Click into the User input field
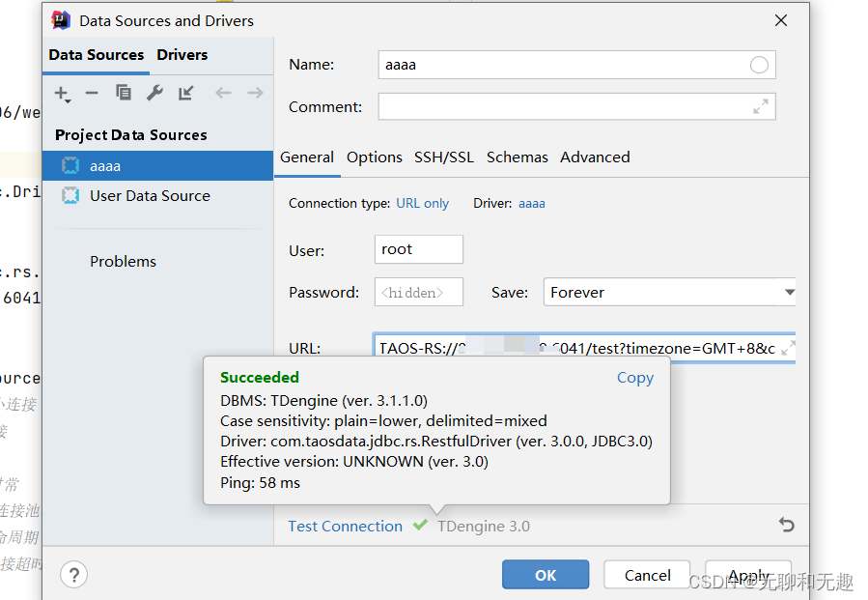Viewport: 868px width, 600px height. point(418,249)
